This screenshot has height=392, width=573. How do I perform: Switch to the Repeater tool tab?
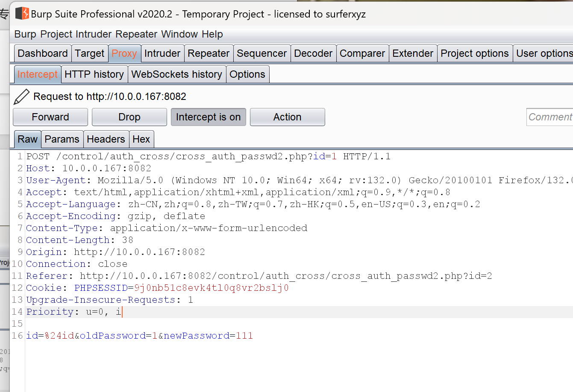(x=209, y=53)
